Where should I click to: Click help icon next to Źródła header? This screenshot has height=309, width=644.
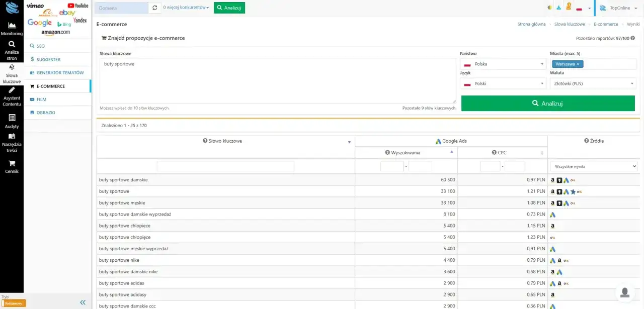click(587, 141)
